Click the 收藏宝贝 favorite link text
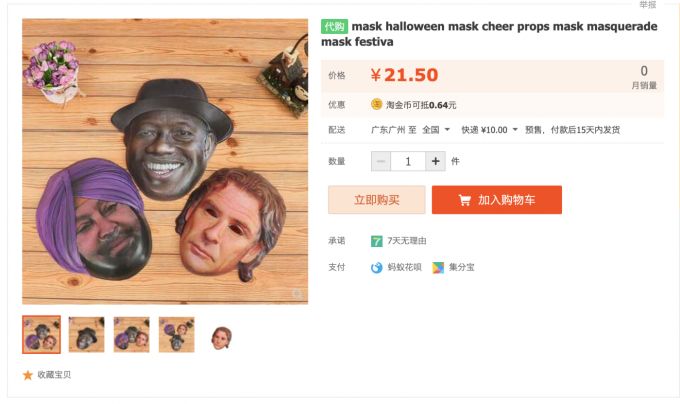This screenshot has width=680, height=404. point(54,375)
